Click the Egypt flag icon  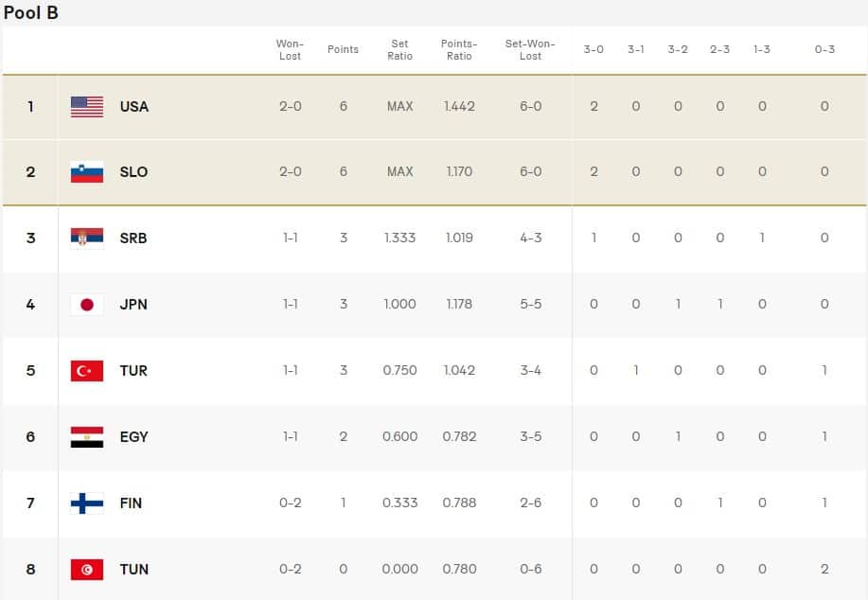coord(87,437)
